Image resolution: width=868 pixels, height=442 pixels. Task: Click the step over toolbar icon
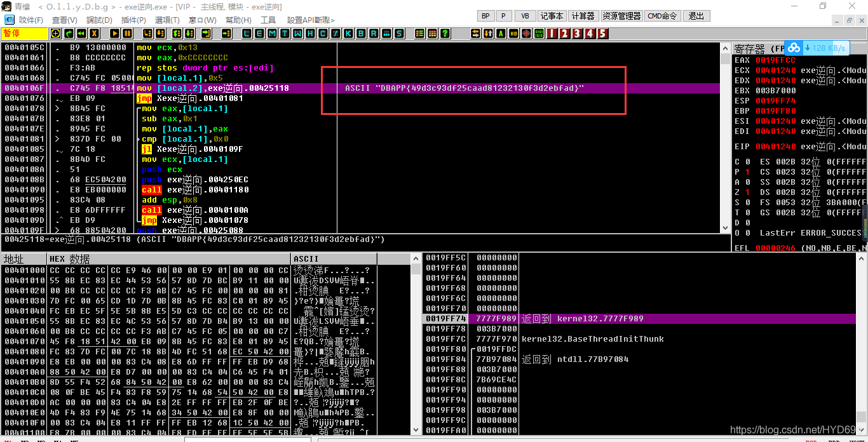point(159,33)
